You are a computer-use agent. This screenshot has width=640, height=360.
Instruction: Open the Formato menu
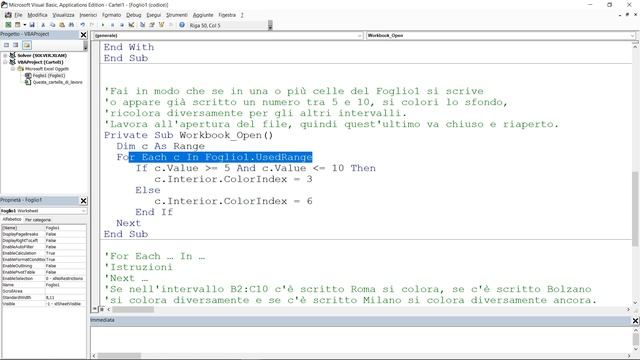111,15
